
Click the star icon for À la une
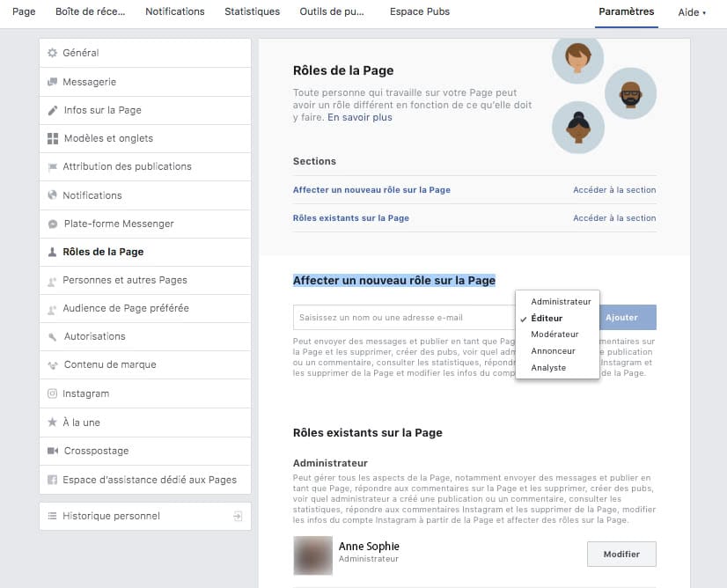pyautogui.click(x=52, y=423)
